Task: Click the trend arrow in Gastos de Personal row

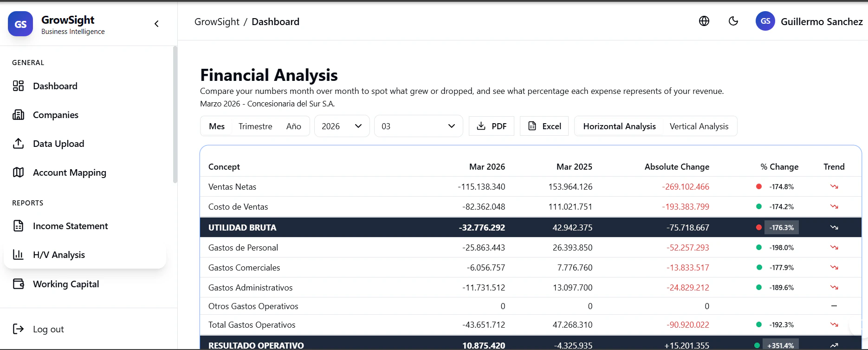Action: click(x=834, y=247)
